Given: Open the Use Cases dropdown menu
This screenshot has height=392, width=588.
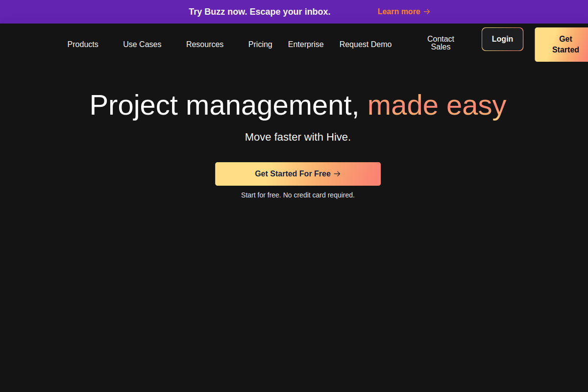Looking at the screenshot, I should (x=142, y=45).
